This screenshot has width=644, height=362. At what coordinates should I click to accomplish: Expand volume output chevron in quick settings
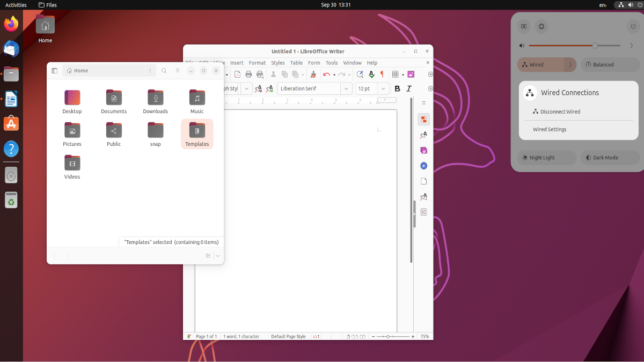(x=631, y=46)
